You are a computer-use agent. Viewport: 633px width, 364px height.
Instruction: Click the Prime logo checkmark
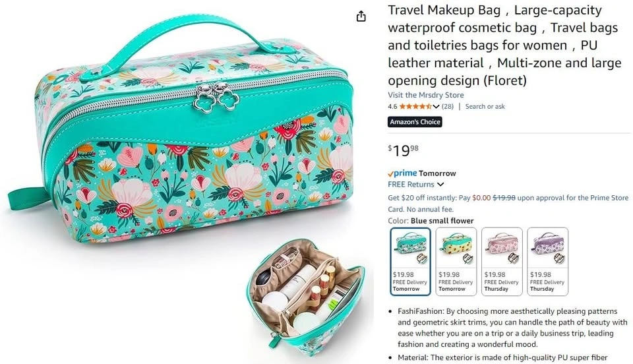point(390,174)
